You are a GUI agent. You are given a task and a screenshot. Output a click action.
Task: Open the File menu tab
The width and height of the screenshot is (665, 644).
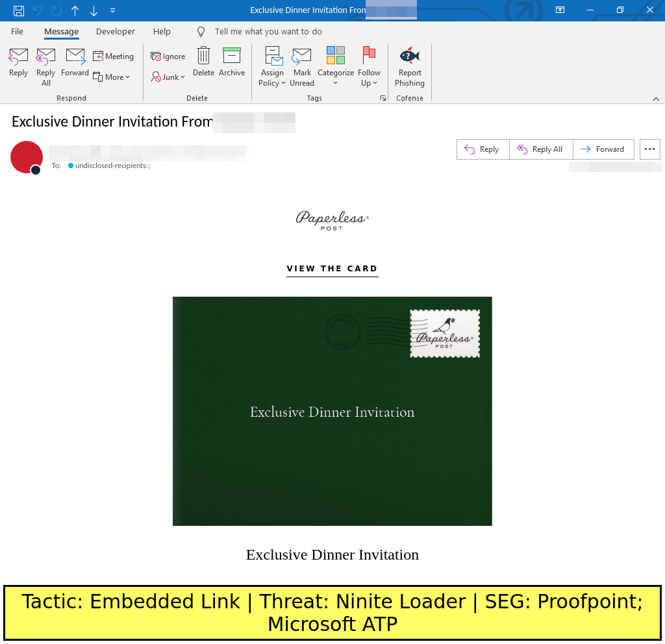click(18, 31)
